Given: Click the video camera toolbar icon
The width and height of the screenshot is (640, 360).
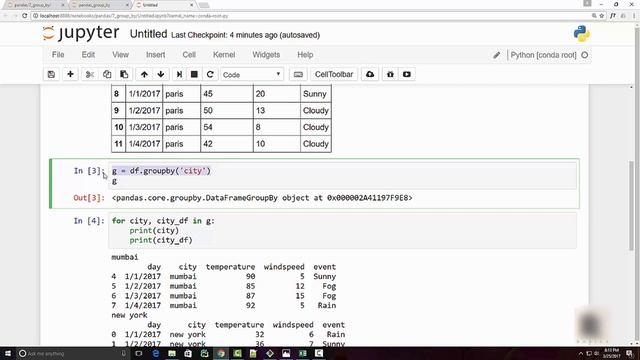Looking at the screenshot, I should pyautogui.click(x=407, y=74).
